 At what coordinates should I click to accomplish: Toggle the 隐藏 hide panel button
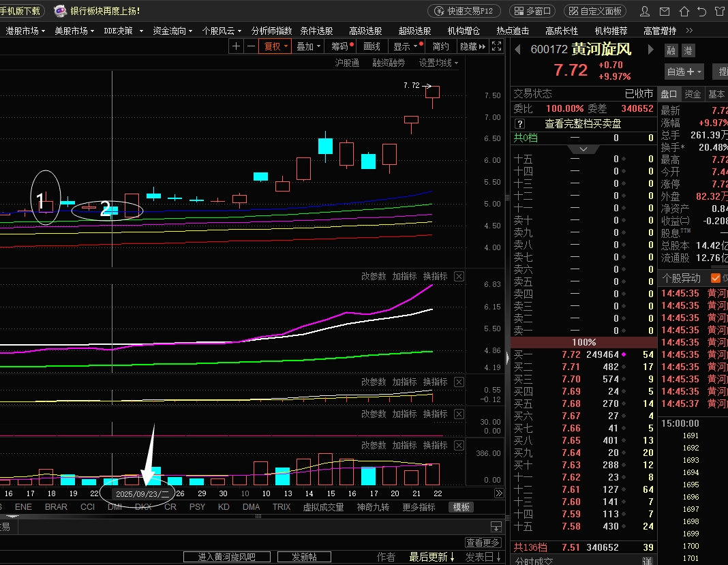click(x=472, y=46)
